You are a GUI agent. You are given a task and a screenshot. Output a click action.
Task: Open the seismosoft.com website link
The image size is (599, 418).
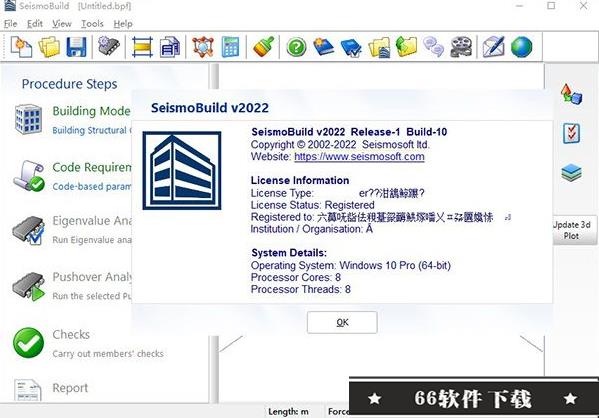coord(359,157)
